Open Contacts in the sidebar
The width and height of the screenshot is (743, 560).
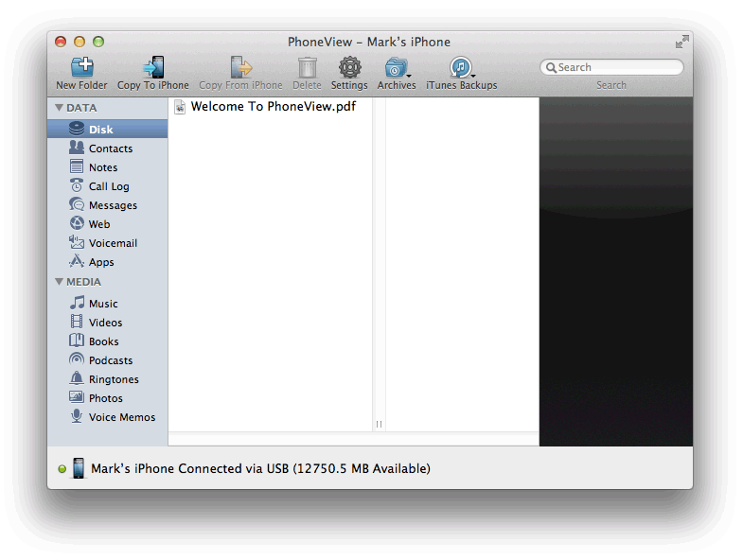tap(110, 149)
